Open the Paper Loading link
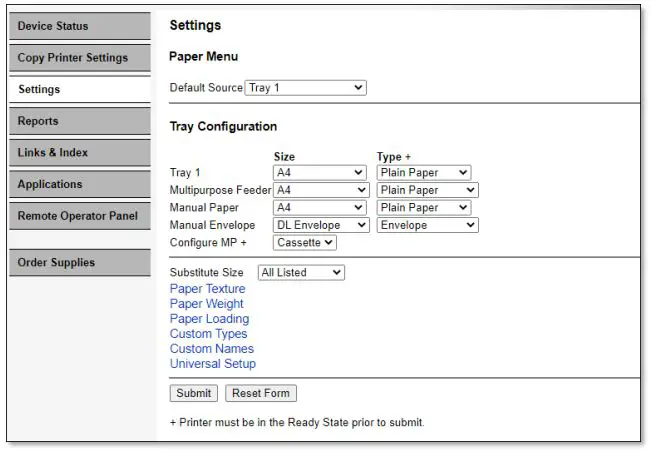Image resolution: width=651 pixels, height=452 pixels. pos(210,319)
